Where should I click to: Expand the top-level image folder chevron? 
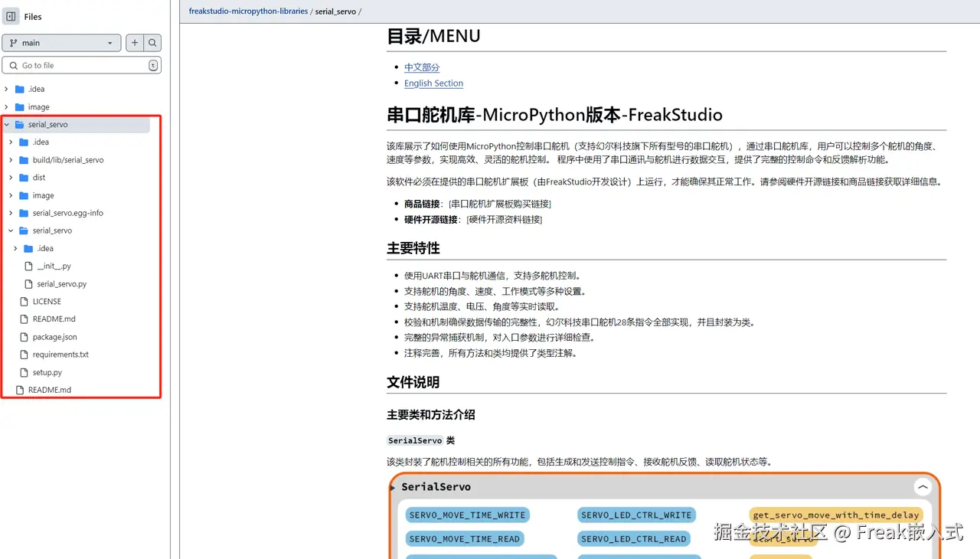[7, 107]
